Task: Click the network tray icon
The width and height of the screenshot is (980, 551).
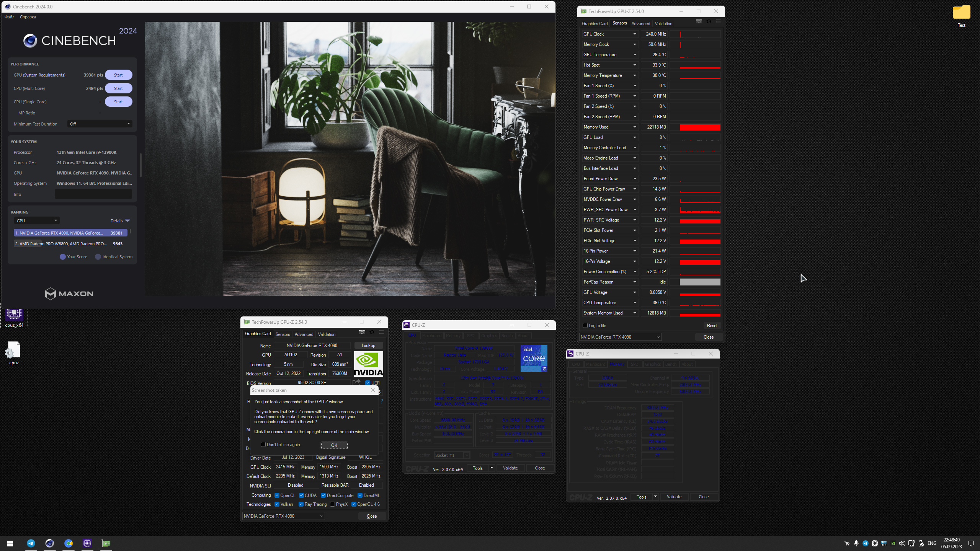Action: (x=911, y=543)
